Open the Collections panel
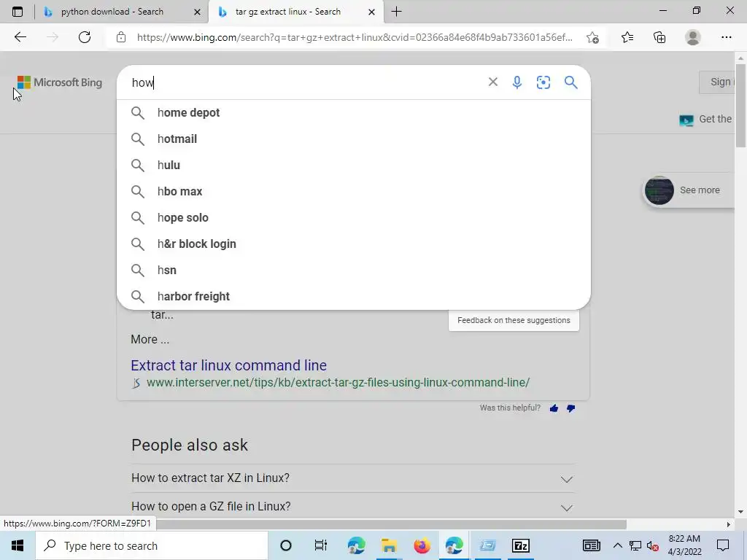 pos(659,37)
